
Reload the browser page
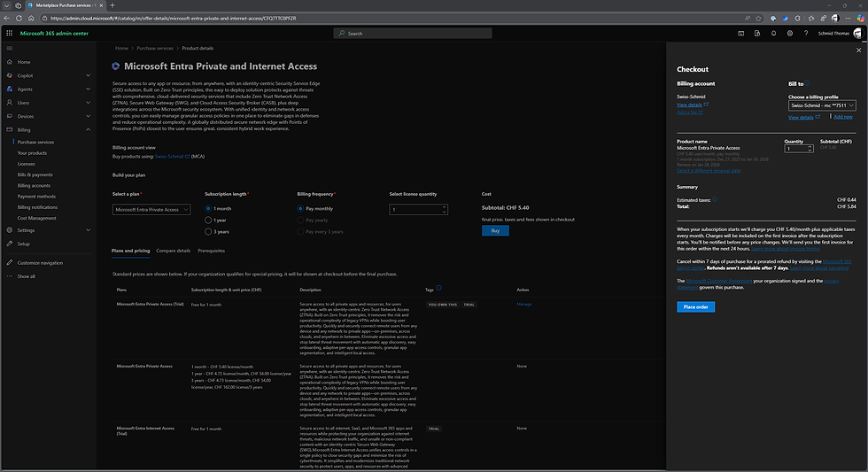point(19,19)
